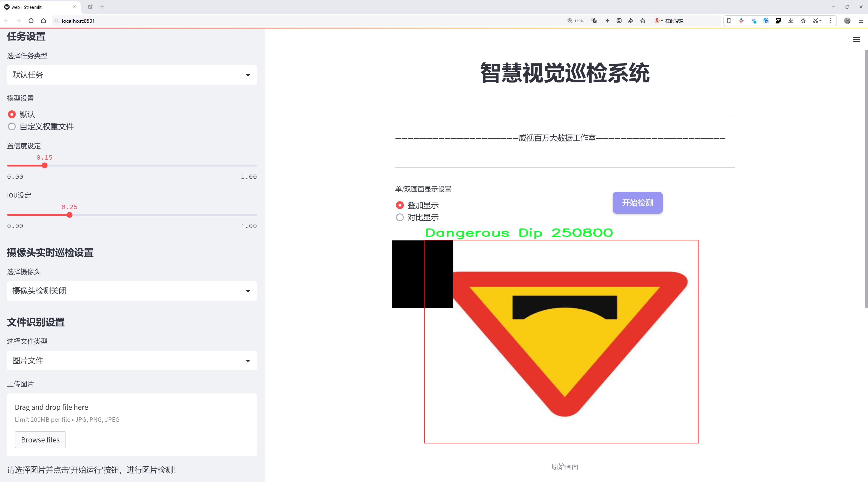Select the 自定义权重文件 radio option
Screen dimensions: 868x482
[12, 127]
